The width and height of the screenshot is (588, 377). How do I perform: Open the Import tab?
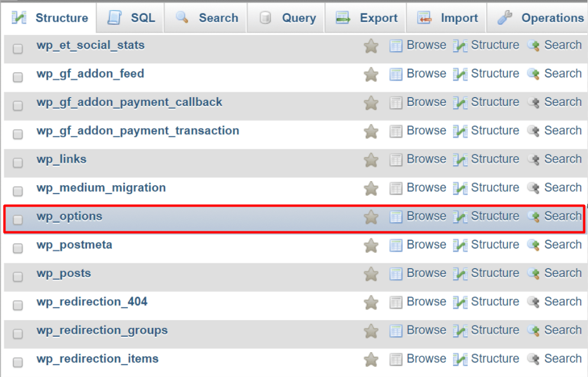pos(447,18)
